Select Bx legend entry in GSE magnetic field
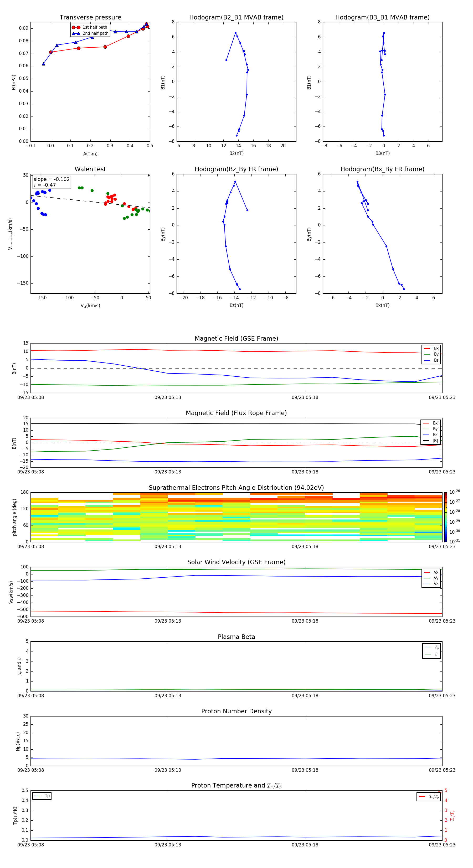The height and width of the screenshot is (868, 473). click(431, 349)
